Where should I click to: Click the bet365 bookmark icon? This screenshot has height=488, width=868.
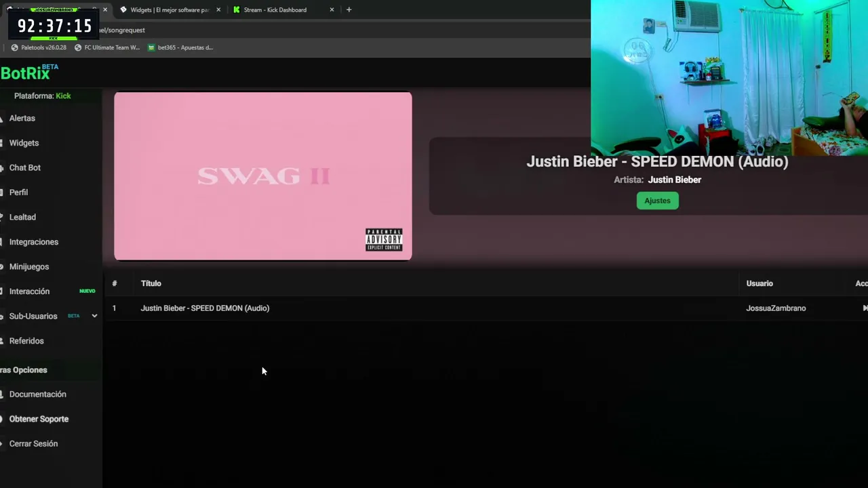point(151,47)
